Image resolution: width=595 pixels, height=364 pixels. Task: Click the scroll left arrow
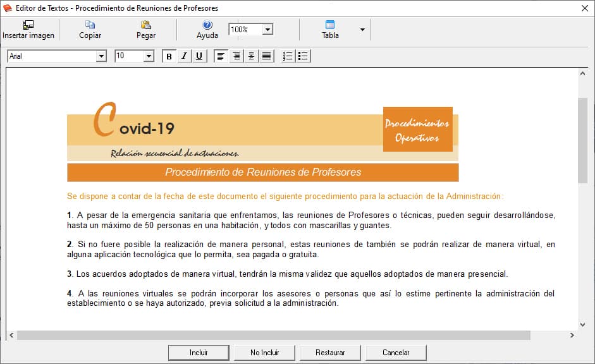(11, 335)
